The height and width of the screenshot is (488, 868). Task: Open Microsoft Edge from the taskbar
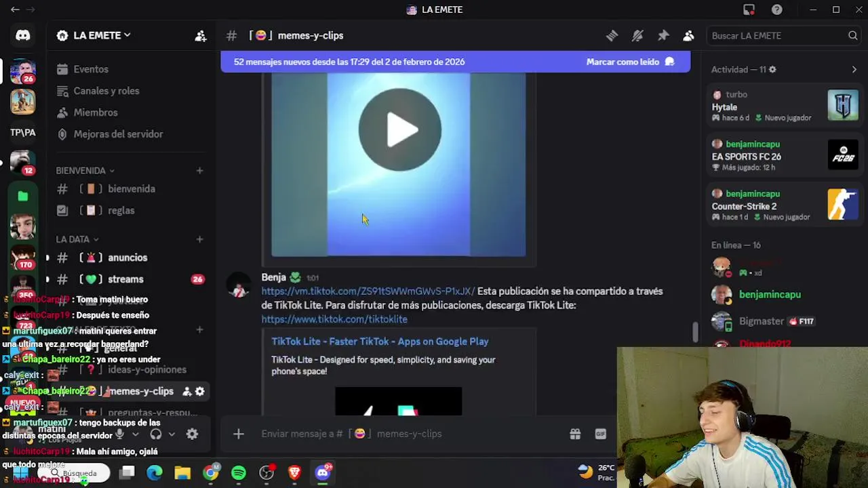pyautogui.click(x=155, y=472)
